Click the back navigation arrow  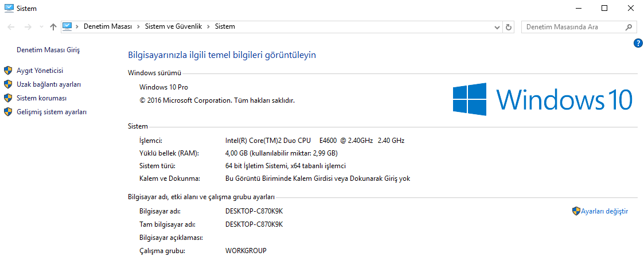click(11, 27)
